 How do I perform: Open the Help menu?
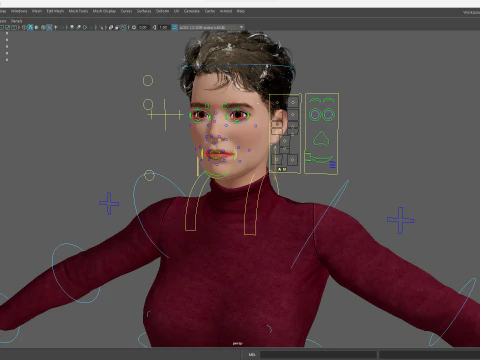241,11
